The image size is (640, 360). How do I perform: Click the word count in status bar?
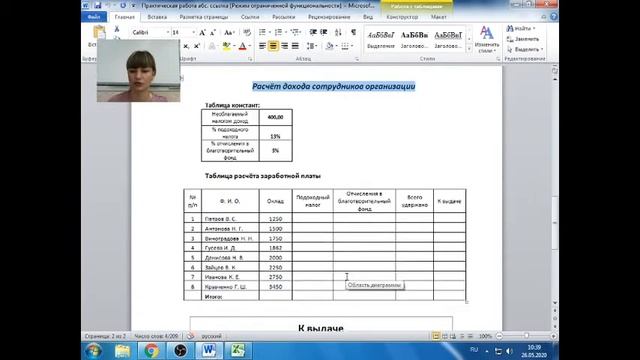(156, 336)
